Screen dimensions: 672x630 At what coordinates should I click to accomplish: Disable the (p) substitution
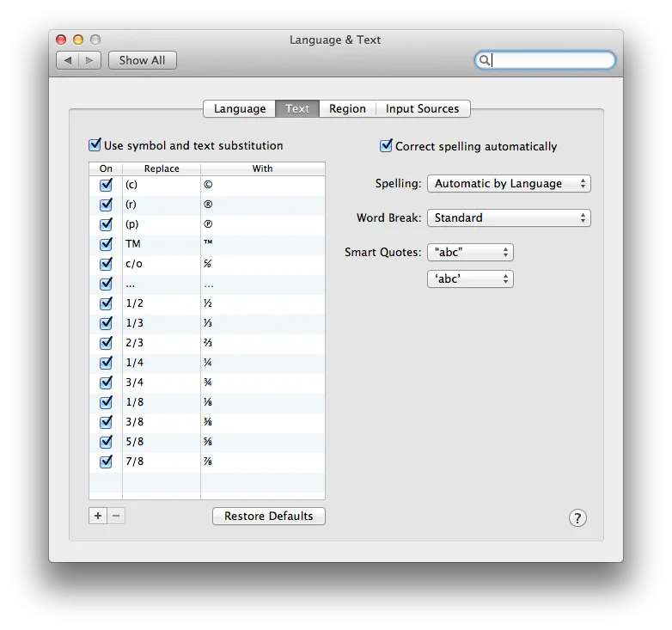(x=106, y=224)
